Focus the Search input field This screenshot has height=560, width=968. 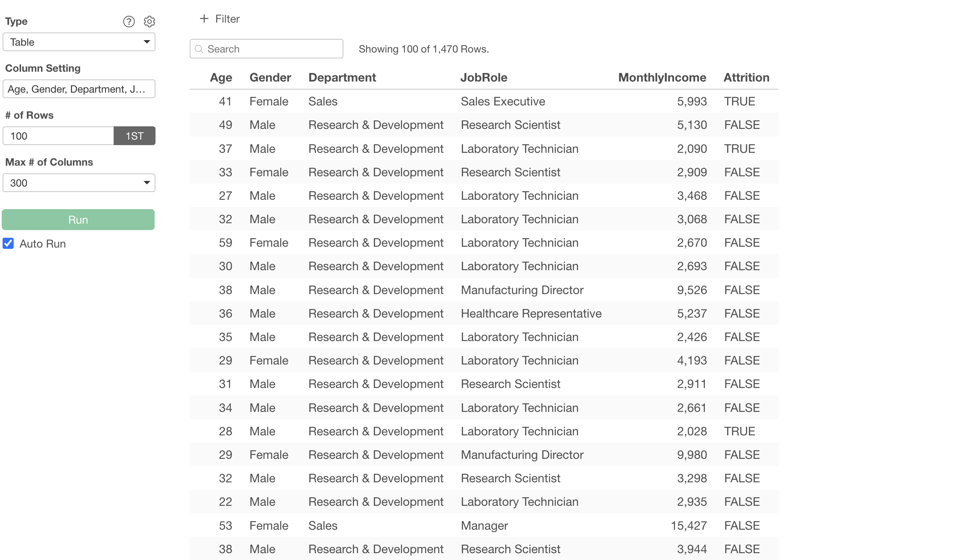coord(273,49)
